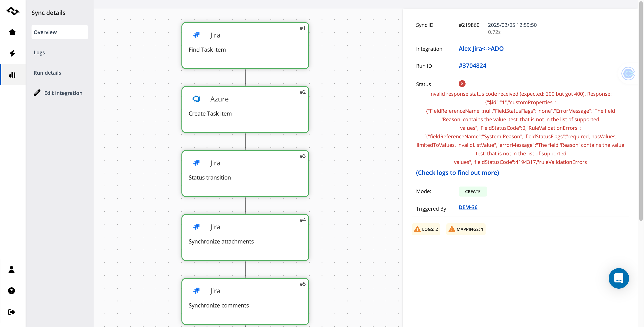Select the Overview tab
This screenshot has width=644, height=327.
(x=60, y=32)
